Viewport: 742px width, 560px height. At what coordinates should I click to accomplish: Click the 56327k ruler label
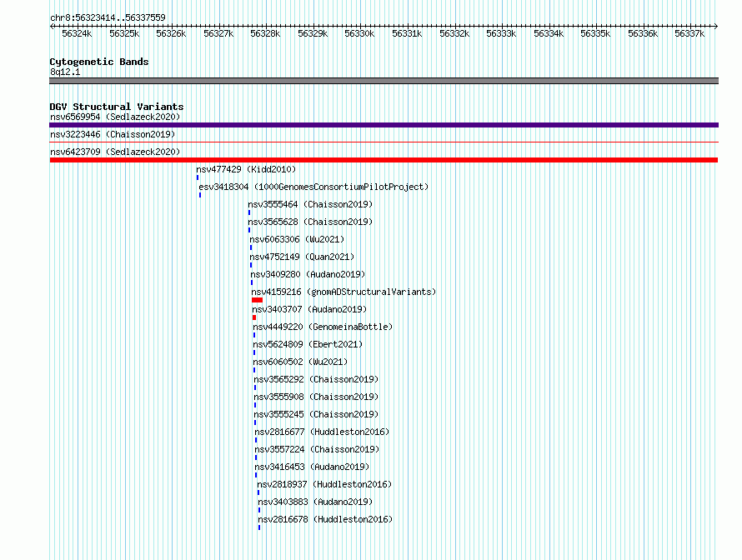(218, 33)
